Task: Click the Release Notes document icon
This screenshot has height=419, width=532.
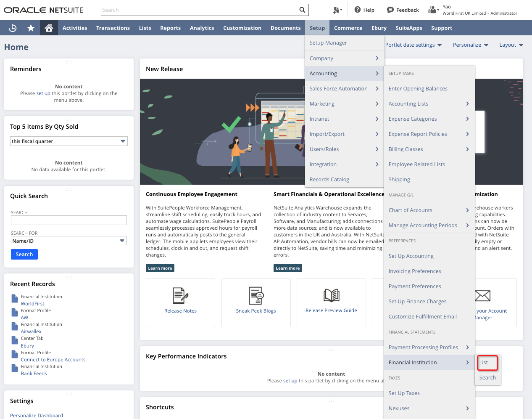Action: 180,296
